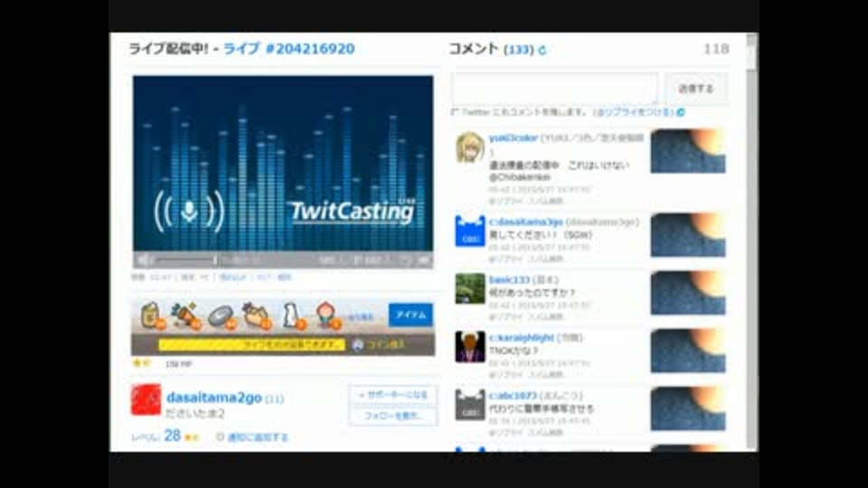Click the show follow button

pos(393,416)
